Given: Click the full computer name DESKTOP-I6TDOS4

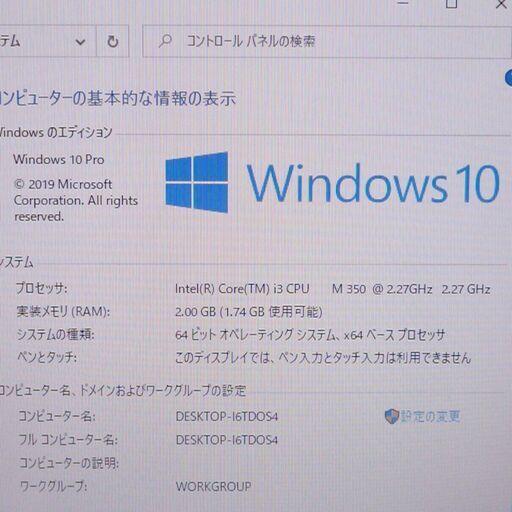Looking at the screenshot, I should pyautogui.click(x=227, y=440).
